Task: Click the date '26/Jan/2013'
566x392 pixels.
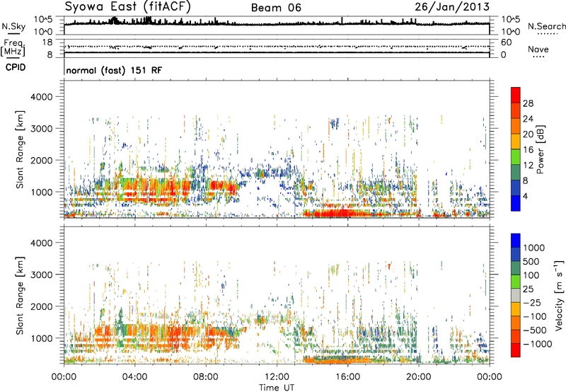Action: click(x=452, y=7)
